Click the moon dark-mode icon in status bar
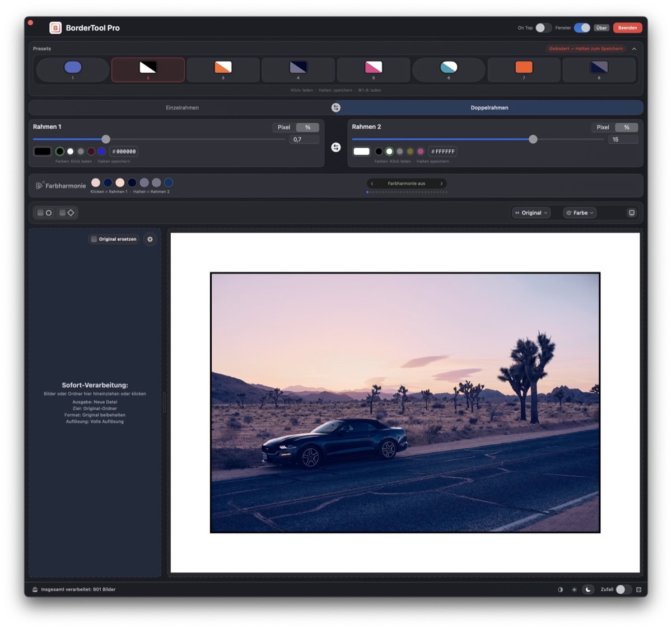Image resolution: width=672 pixels, height=629 pixels. [x=588, y=590]
